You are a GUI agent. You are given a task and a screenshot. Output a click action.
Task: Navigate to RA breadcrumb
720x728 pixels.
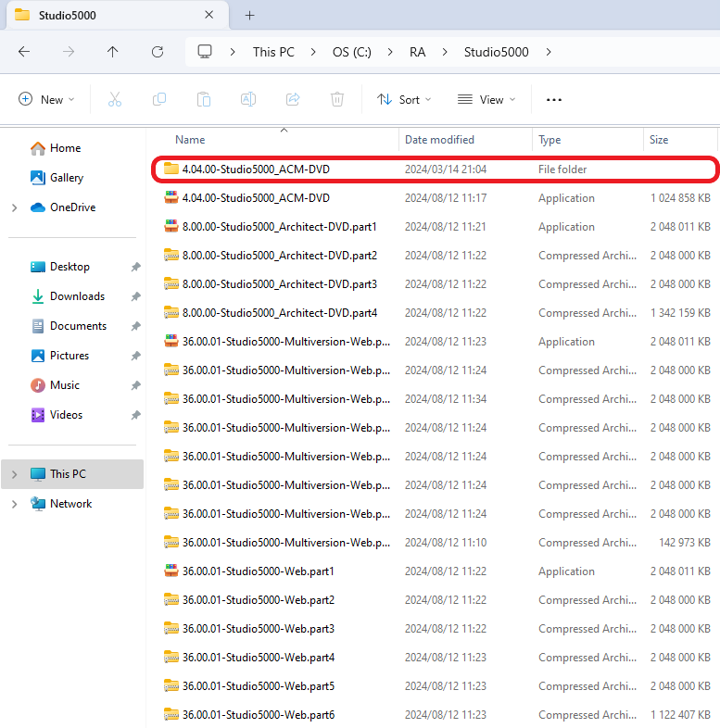(417, 52)
